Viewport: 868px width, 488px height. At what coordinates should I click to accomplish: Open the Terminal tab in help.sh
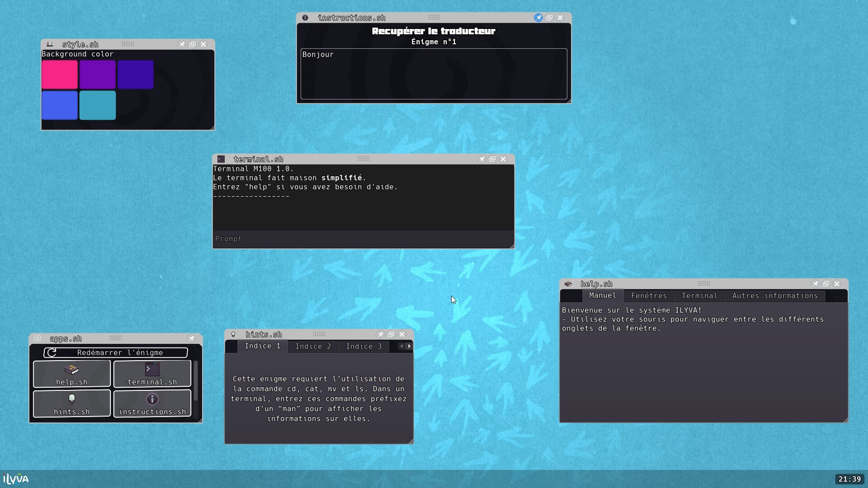(699, 296)
